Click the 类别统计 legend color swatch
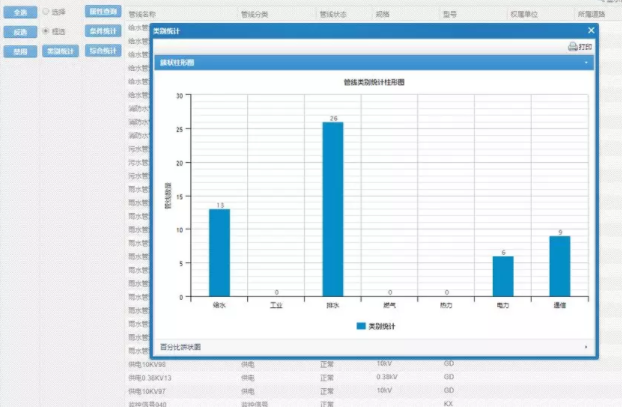The width and height of the screenshot is (622, 407). point(361,326)
